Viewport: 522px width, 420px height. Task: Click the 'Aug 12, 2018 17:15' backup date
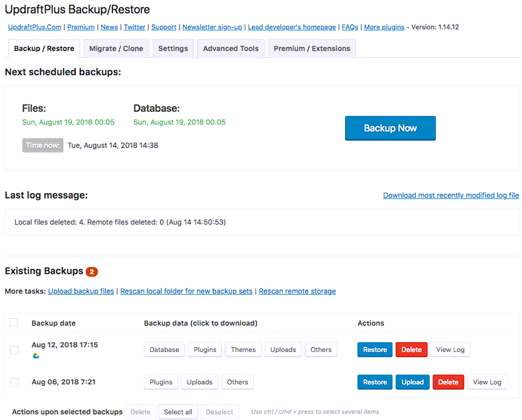click(x=65, y=345)
